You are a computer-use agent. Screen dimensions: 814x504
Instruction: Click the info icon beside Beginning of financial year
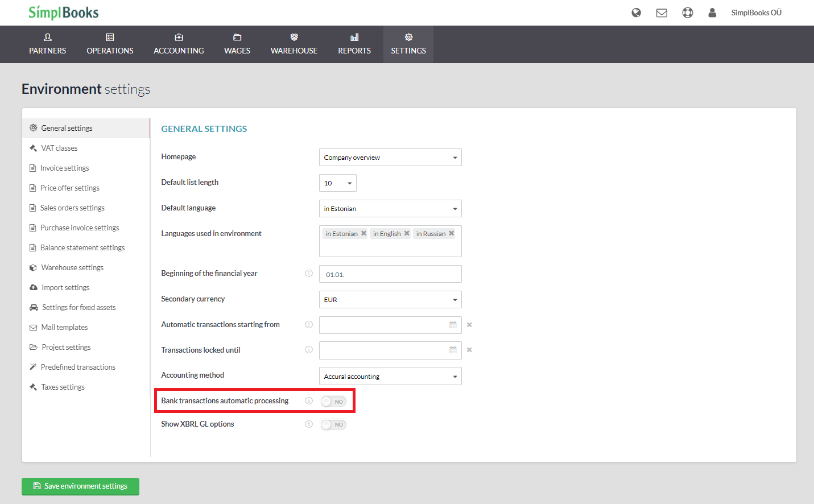(309, 273)
